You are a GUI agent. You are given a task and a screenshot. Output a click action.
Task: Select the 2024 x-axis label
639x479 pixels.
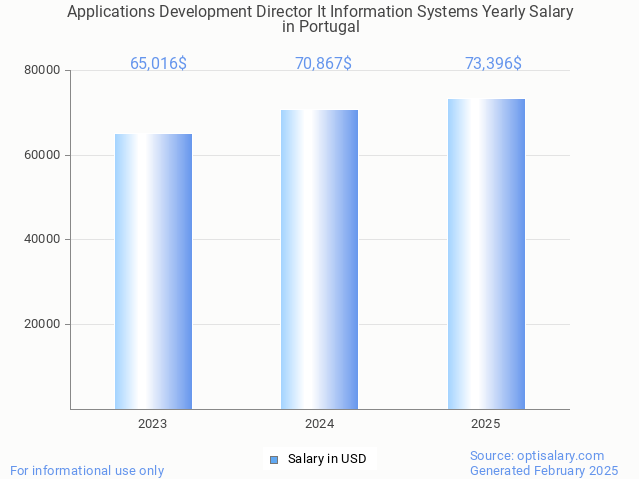pyautogui.click(x=319, y=424)
